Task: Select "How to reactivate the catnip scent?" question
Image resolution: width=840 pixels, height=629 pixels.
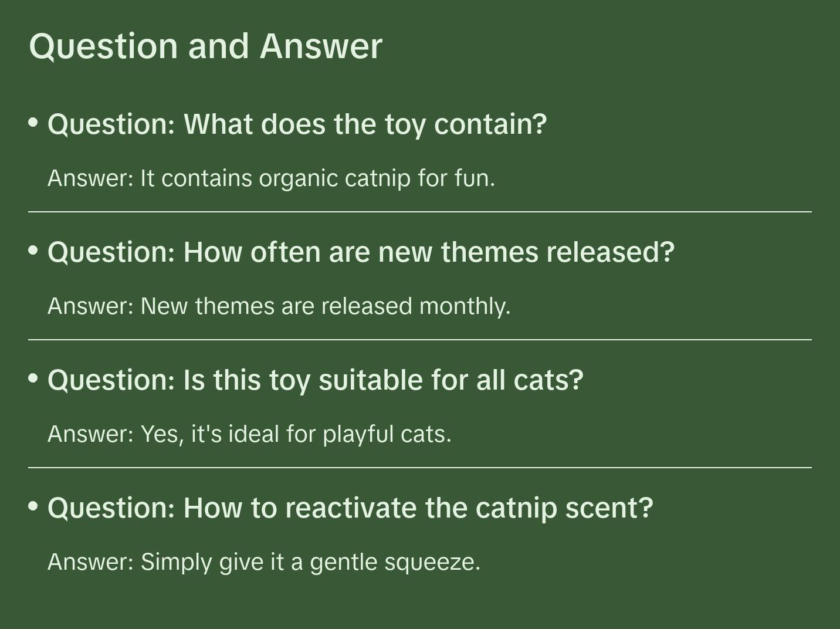Action: pyautogui.click(x=350, y=508)
